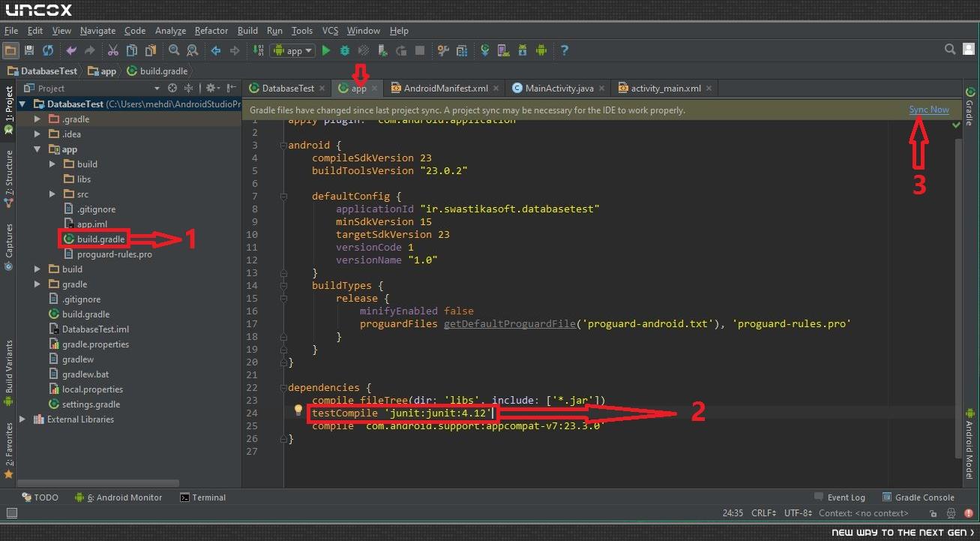The width and height of the screenshot is (980, 541).
Task: Toggle the 2: Favorites side panel
Action: coord(8,450)
